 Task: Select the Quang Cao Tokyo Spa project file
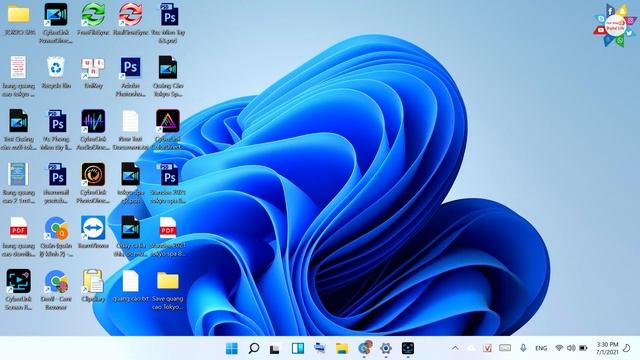pos(168,68)
